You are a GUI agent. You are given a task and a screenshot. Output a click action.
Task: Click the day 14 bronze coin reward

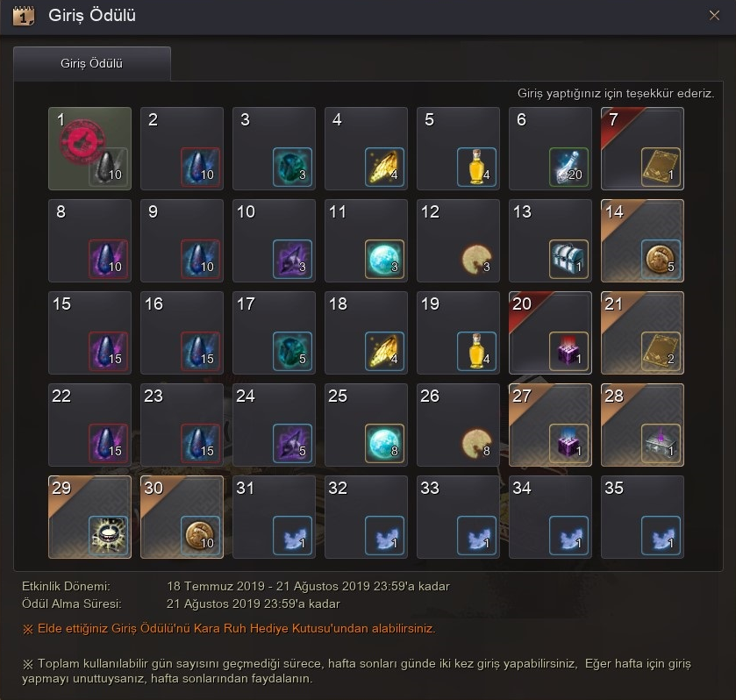(x=661, y=259)
